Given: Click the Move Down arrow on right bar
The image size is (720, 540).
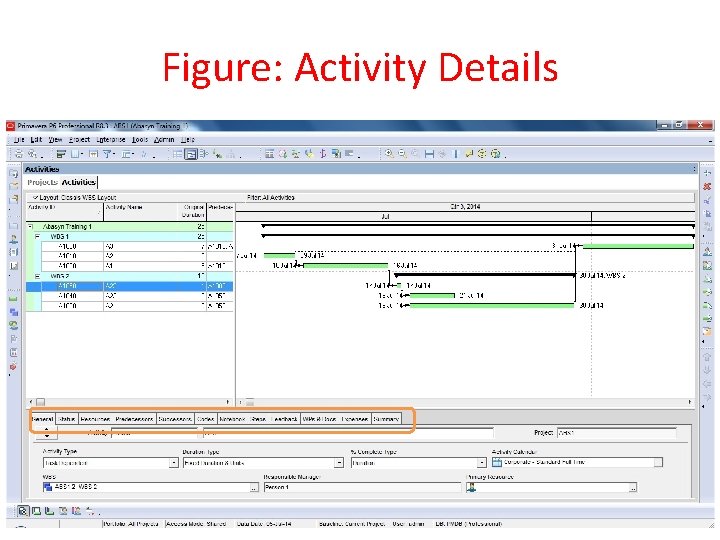Looking at the screenshot, I should (x=707, y=370).
